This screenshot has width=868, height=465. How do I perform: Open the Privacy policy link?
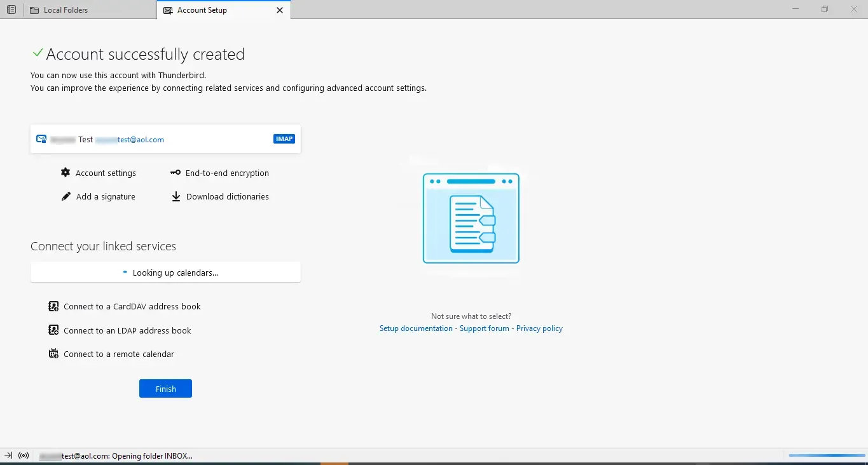[539, 328]
